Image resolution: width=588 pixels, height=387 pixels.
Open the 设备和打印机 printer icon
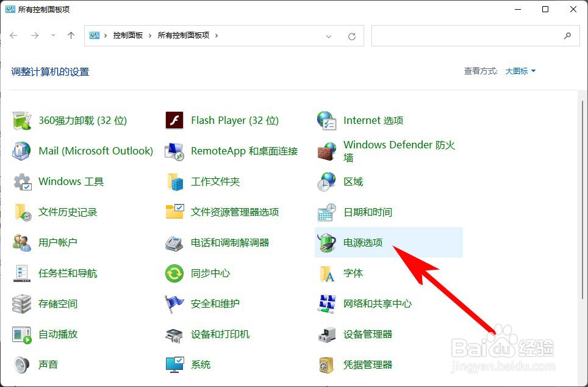[x=174, y=335]
